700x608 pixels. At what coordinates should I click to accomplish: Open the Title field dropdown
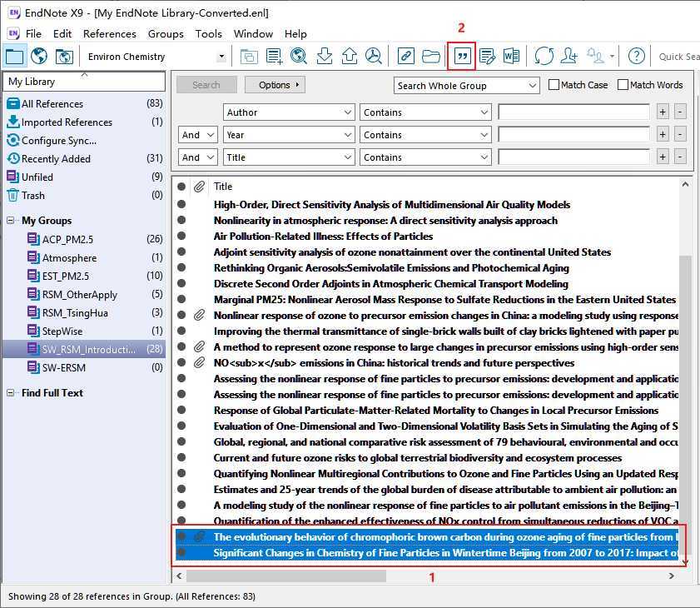(289, 157)
